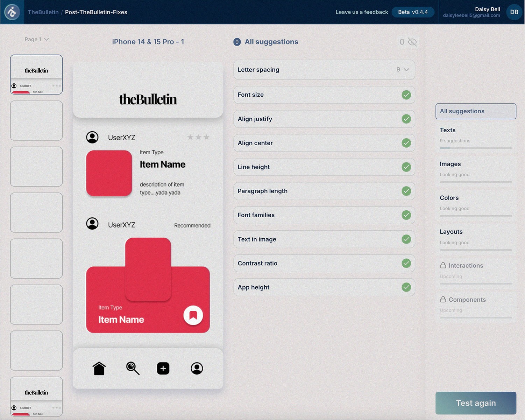The width and height of the screenshot is (525, 420).
Task: Open TheBulletin breadcrumb link
Action: pos(43,12)
